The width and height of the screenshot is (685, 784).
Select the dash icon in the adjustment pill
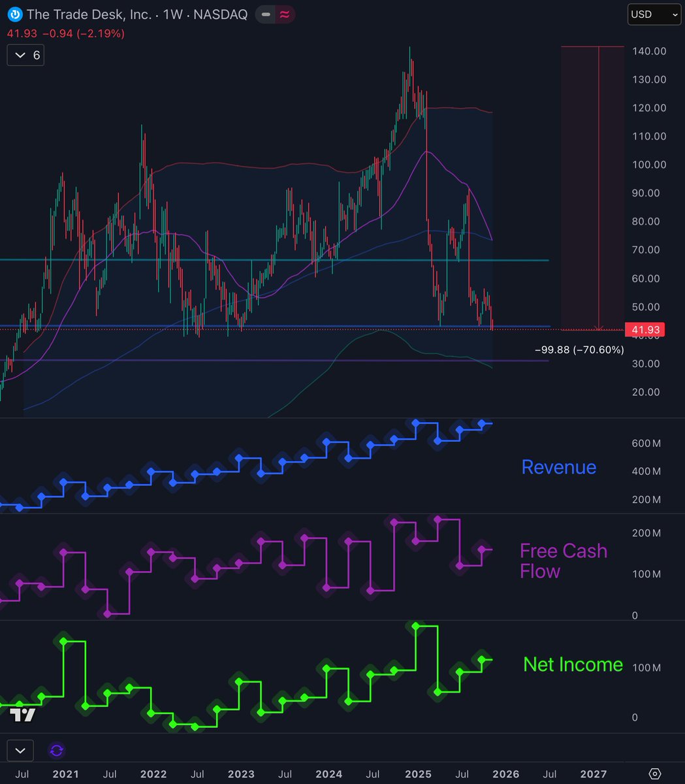point(265,13)
